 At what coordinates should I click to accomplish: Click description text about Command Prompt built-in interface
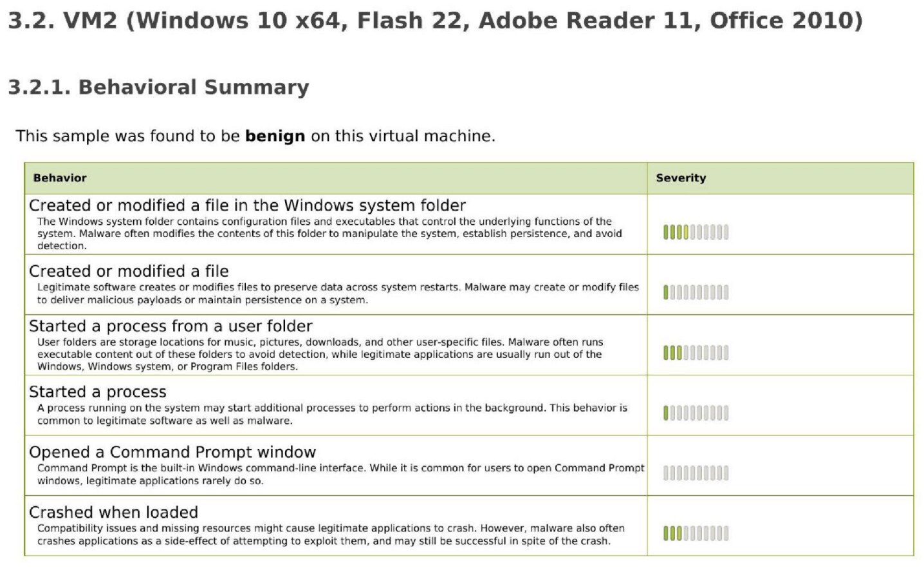pos(340,474)
